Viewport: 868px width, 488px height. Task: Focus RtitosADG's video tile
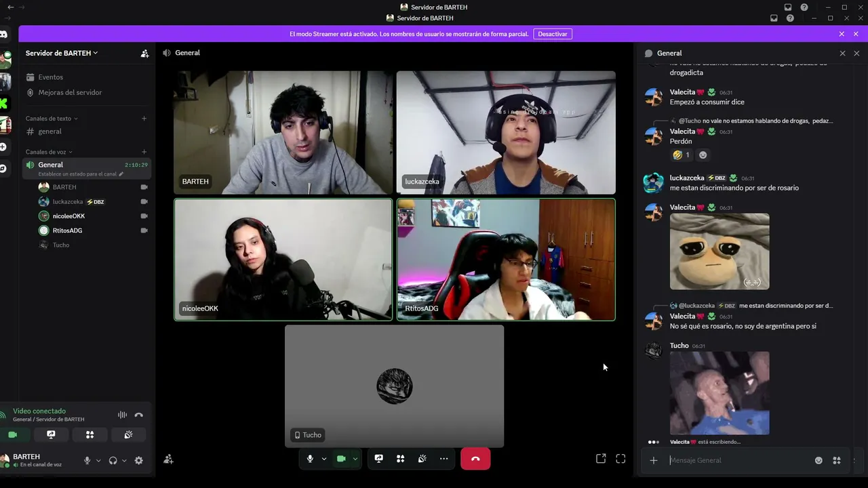(506, 260)
